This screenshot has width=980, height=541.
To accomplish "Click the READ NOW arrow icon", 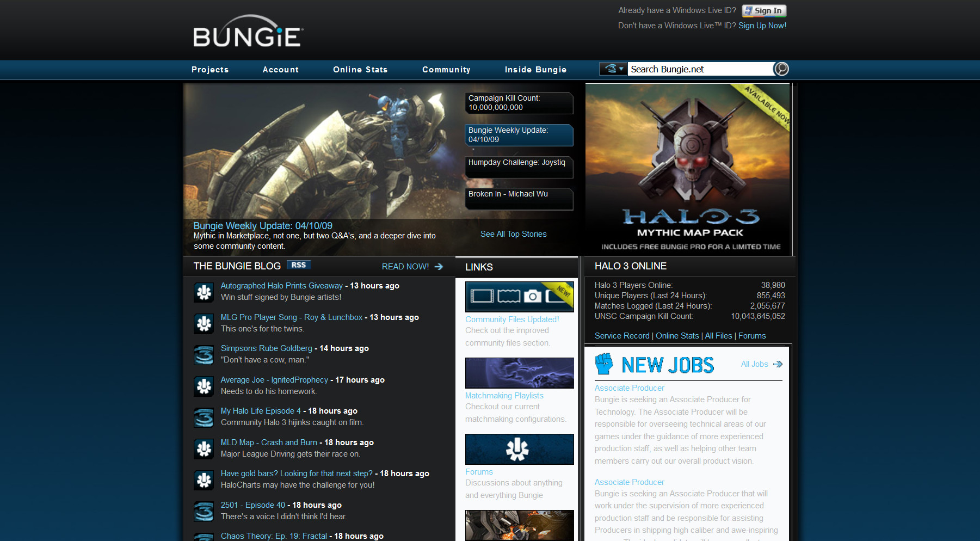I will 439,267.
